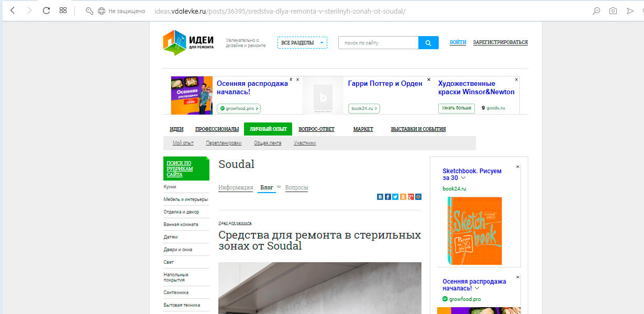The height and width of the screenshot is (314, 644).
Task: Click the Идеи для ремонта breadcrumb link
Action: click(235, 223)
